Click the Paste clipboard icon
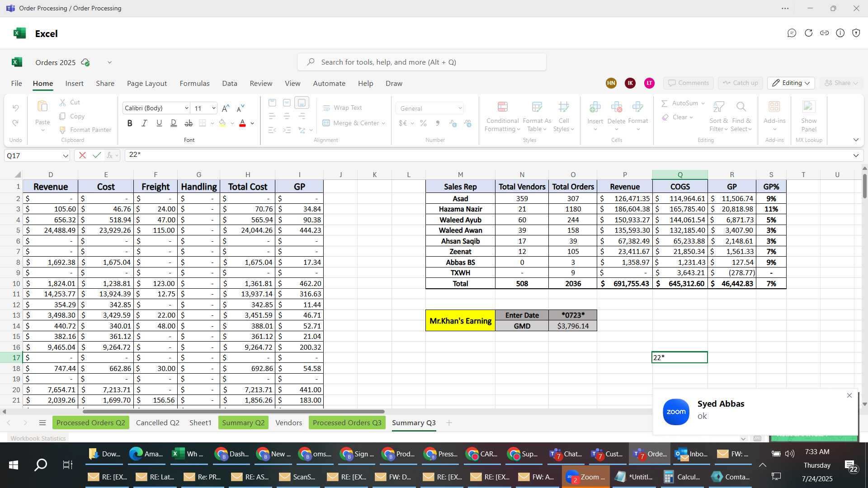The height and width of the screenshot is (488, 868). point(42,107)
